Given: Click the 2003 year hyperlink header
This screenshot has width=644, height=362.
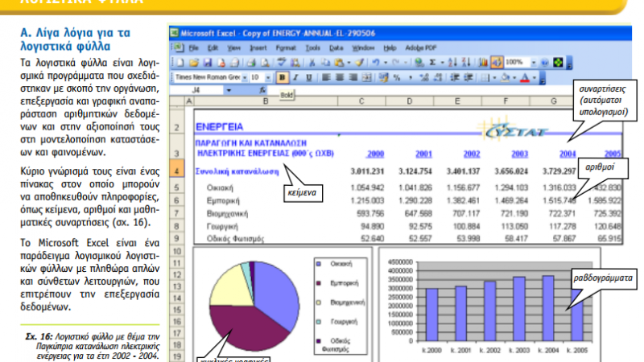Looking at the screenshot, I should (519, 154).
